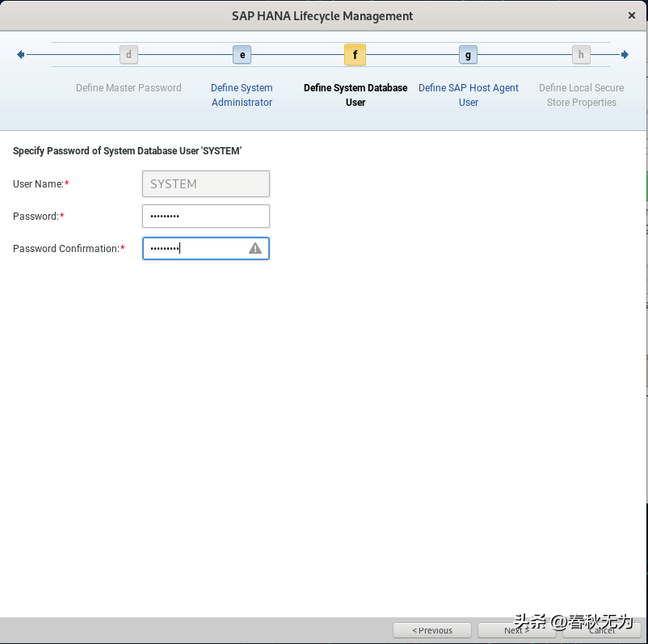
Task: Click the right navigation arrow of the wizard
Action: pyautogui.click(x=625, y=54)
